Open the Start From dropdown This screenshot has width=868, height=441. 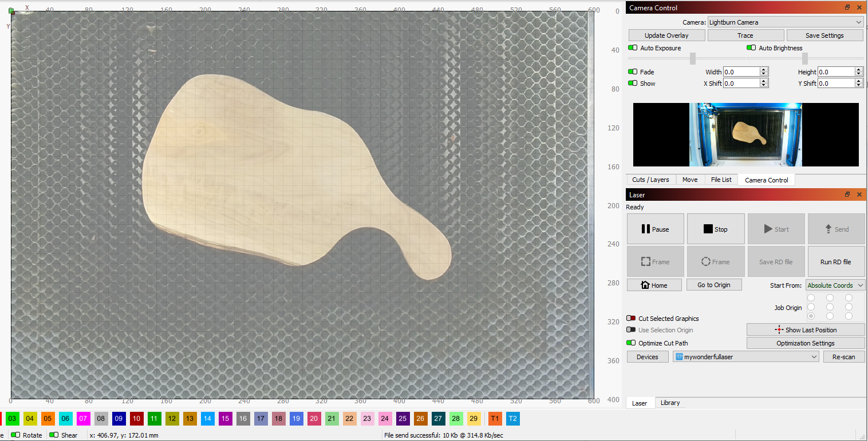tap(835, 285)
